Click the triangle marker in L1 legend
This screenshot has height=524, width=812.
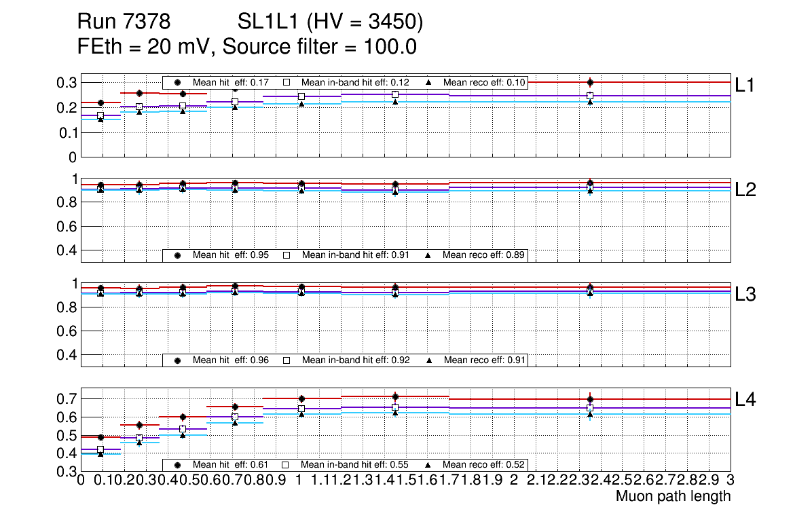click(x=428, y=82)
